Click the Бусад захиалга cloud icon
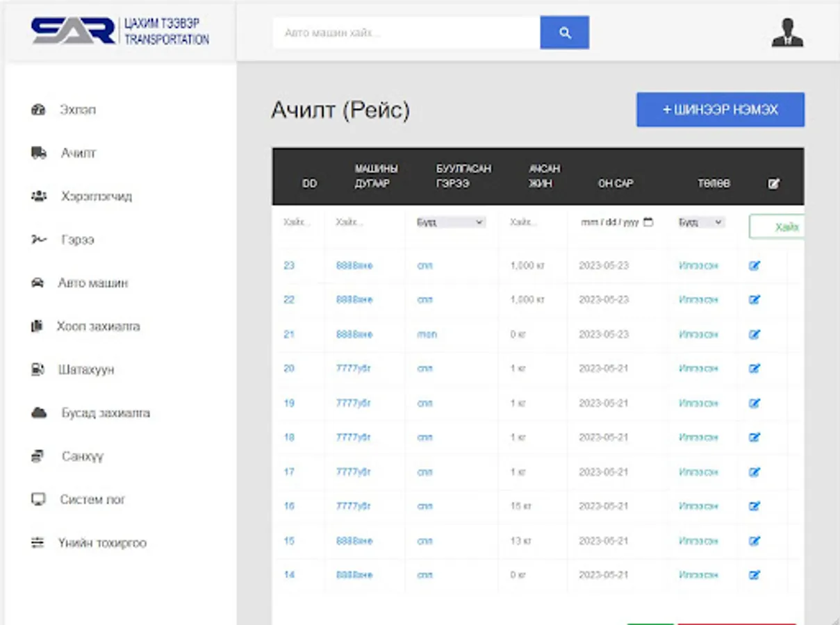The image size is (840, 625). (x=39, y=412)
